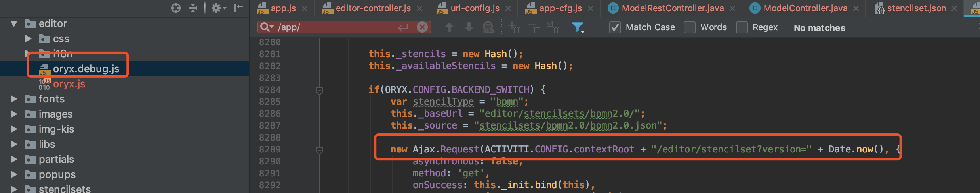Open the search filter funnel dropdown
Image resolution: width=980 pixels, height=193 pixels.
point(578,27)
